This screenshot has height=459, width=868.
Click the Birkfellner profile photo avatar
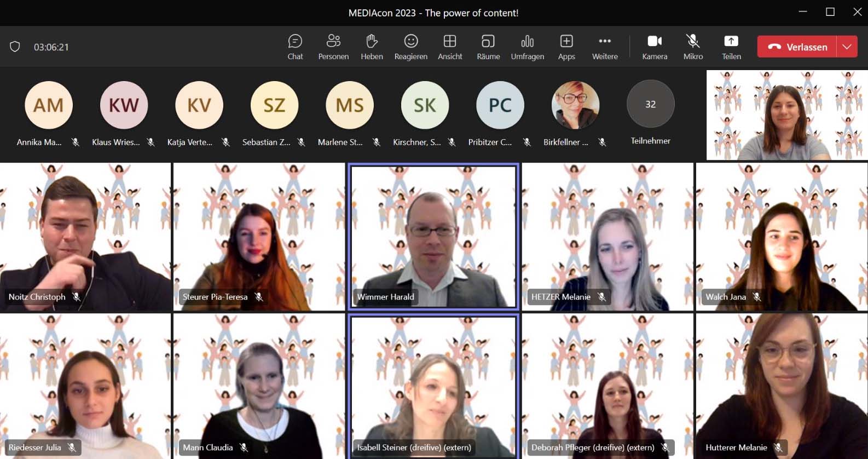coord(575,105)
